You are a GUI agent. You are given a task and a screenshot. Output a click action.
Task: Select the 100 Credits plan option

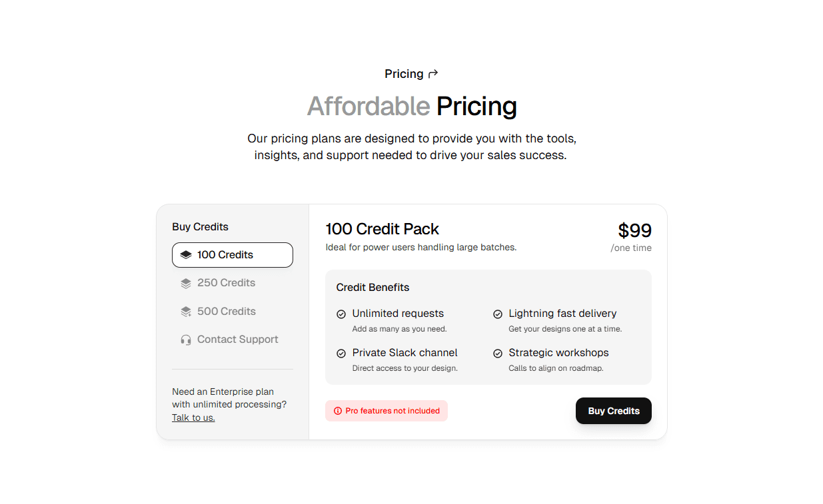(x=232, y=255)
